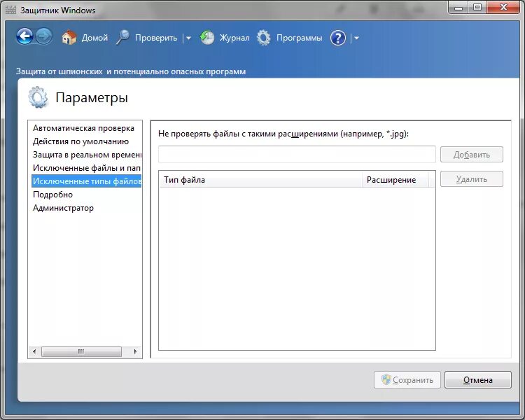Expand the help options dropdown arrow
This screenshot has width=525, height=420.
click(356, 38)
